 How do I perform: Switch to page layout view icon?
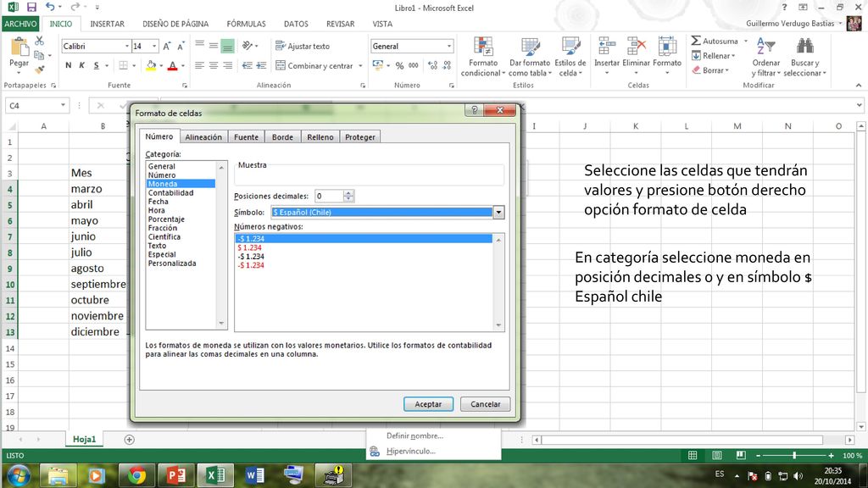(717, 455)
